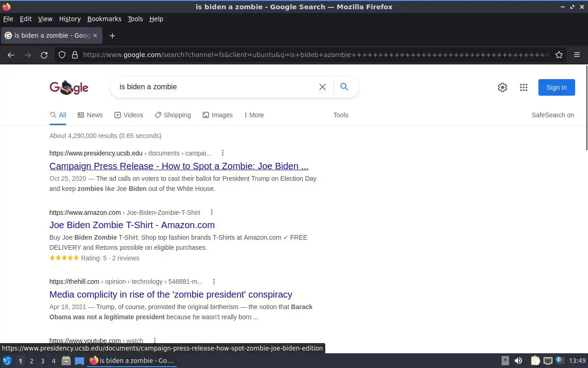Go to Google home via the logo doodle

tap(69, 87)
